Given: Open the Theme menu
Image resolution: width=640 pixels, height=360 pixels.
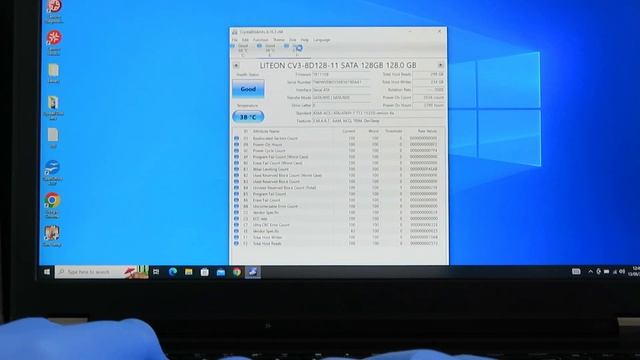Looking at the screenshot, I should click(x=279, y=40).
